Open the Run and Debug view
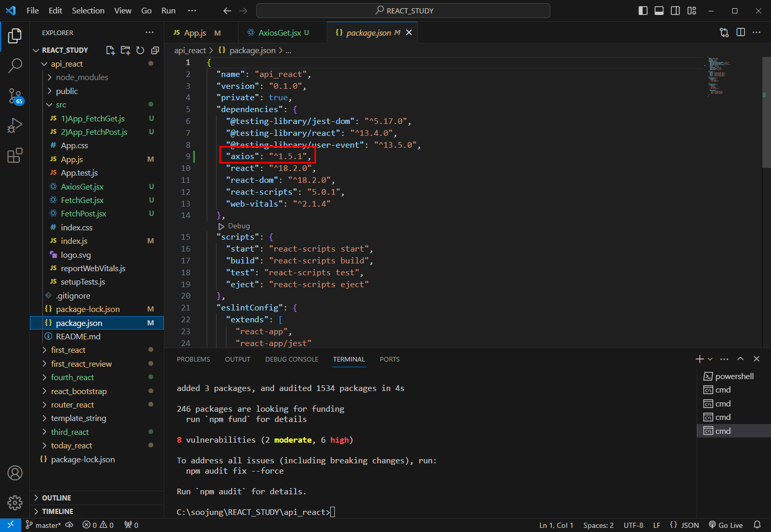 pyautogui.click(x=15, y=126)
